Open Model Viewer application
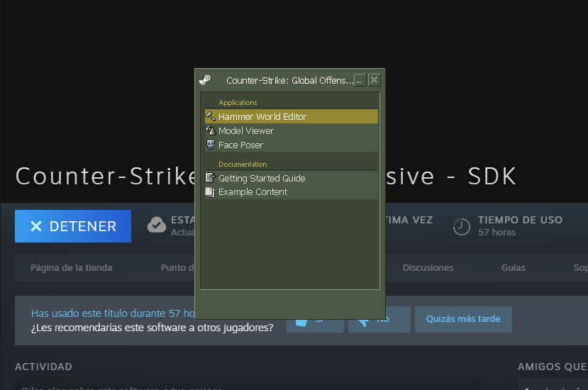Screen dimensions: 588x390 tap(291, 130)
